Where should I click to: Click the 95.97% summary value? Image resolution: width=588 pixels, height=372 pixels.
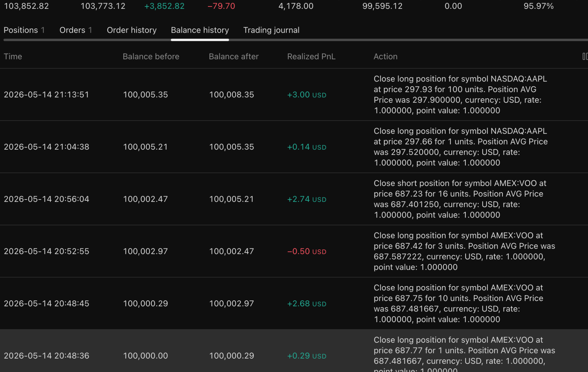click(x=539, y=6)
